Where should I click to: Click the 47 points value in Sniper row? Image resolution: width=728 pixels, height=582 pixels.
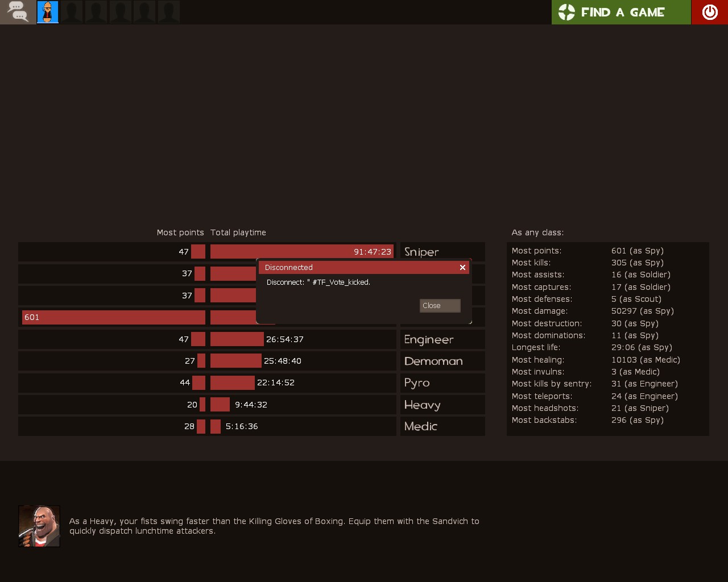pos(184,252)
